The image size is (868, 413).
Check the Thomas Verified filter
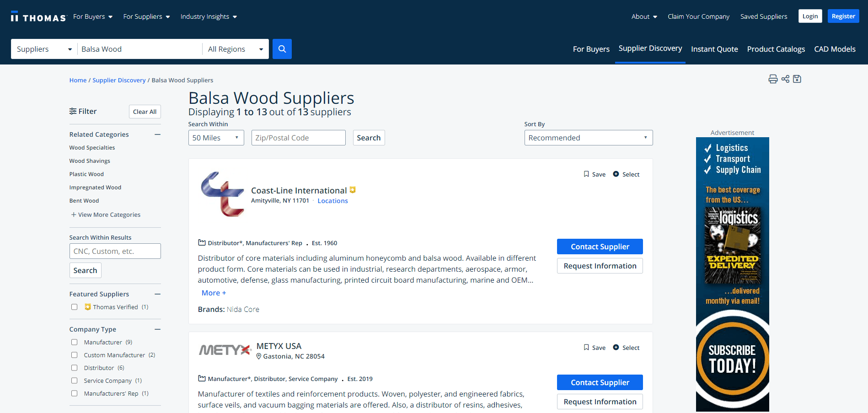pyautogui.click(x=74, y=307)
